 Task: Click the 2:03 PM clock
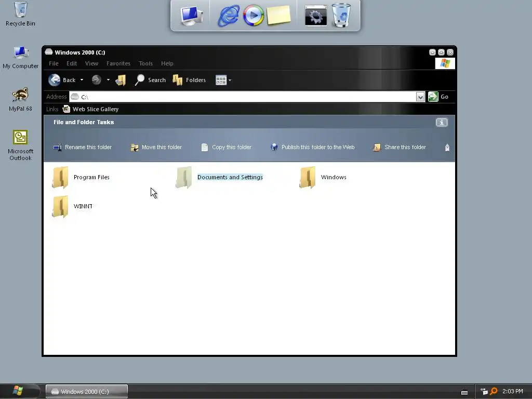513,391
